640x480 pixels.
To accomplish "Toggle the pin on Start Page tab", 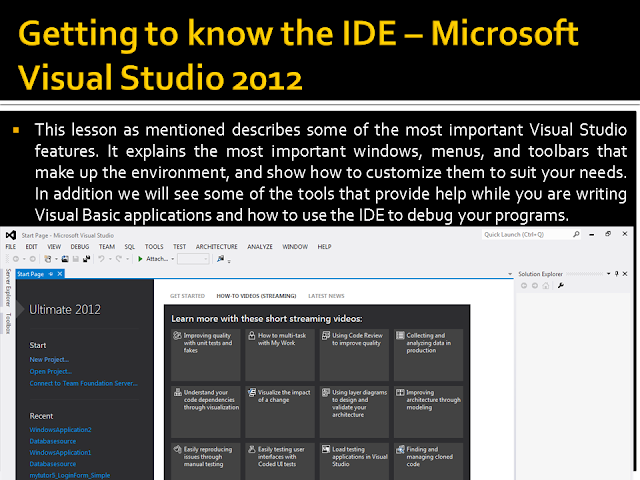I will 51,274.
